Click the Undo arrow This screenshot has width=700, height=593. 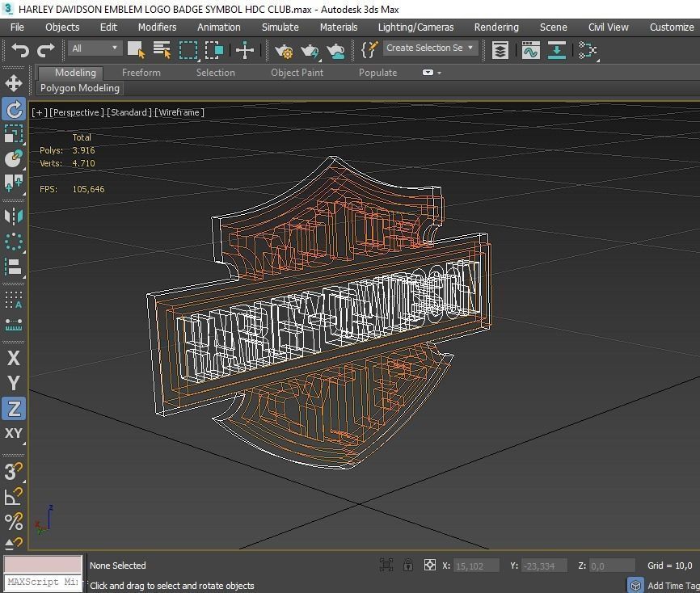(x=20, y=49)
